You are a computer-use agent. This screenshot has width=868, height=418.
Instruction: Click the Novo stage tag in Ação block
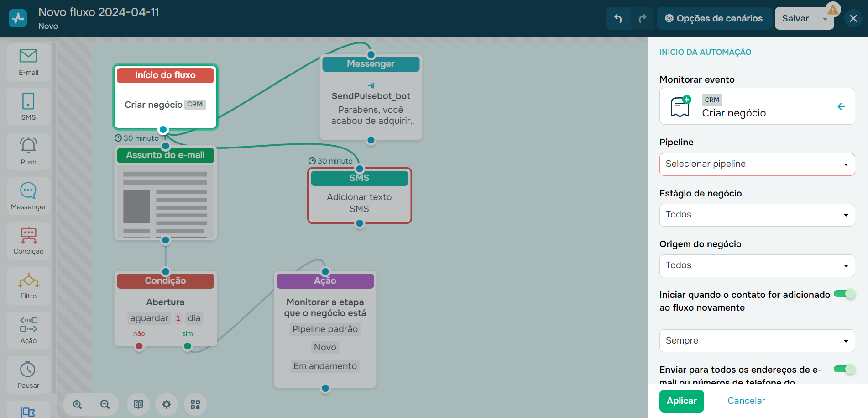(x=325, y=347)
